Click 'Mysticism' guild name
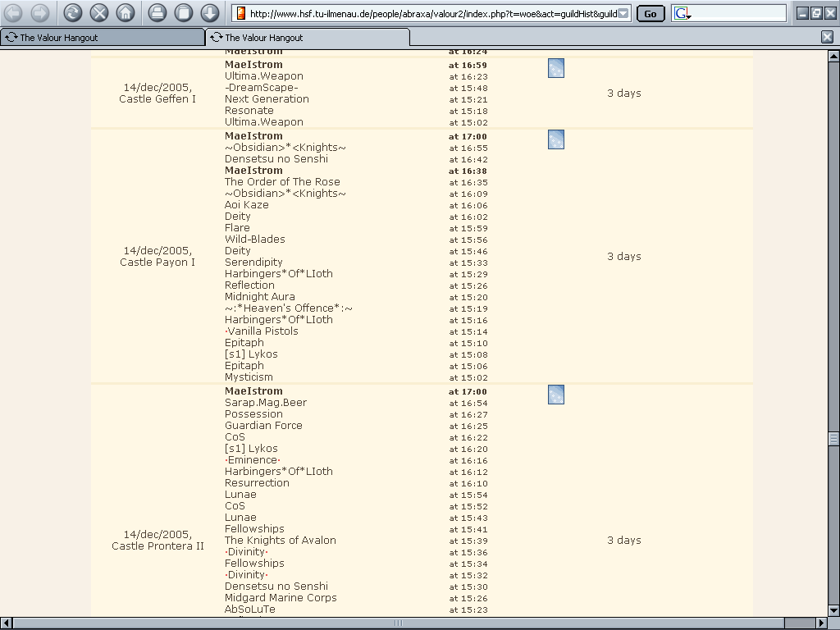Viewport: 840px width, 630px height. coord(249,377)
